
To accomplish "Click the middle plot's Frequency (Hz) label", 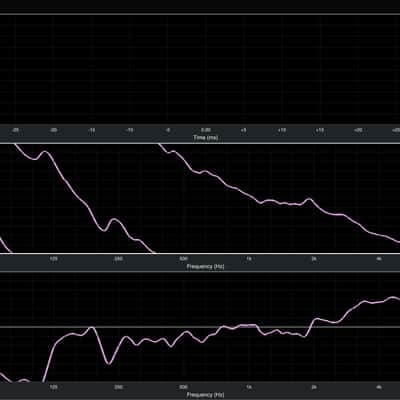I will point(205,266).
